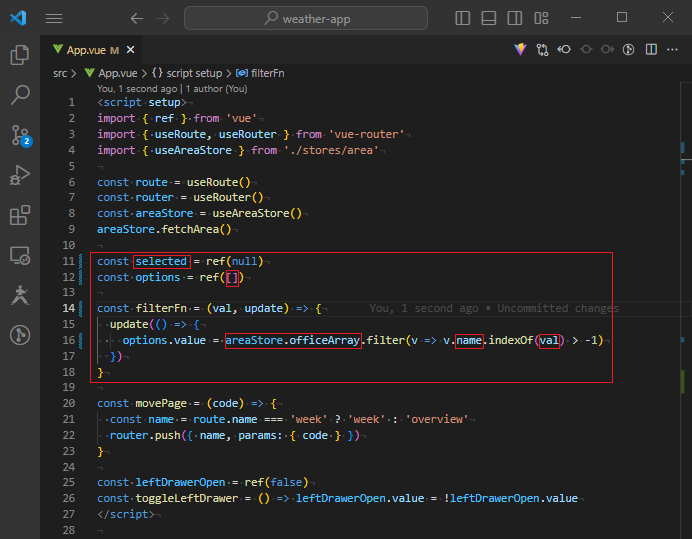Open the circular git icon view below it
Image resolution: width=692 pixels, height=539 pixels.
click(x=20, y=335)
